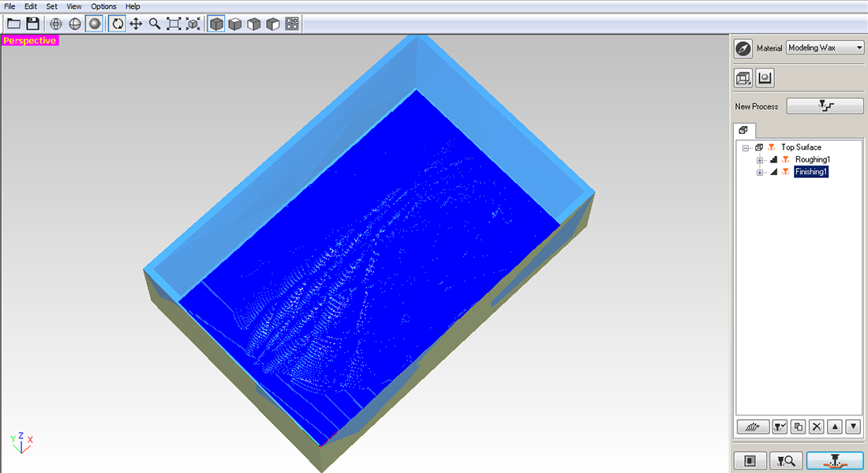Viewport: 868px width, 473px height.
Task: Click the triangle finishing icon beside Finishing1
Action: pos(773,172)
